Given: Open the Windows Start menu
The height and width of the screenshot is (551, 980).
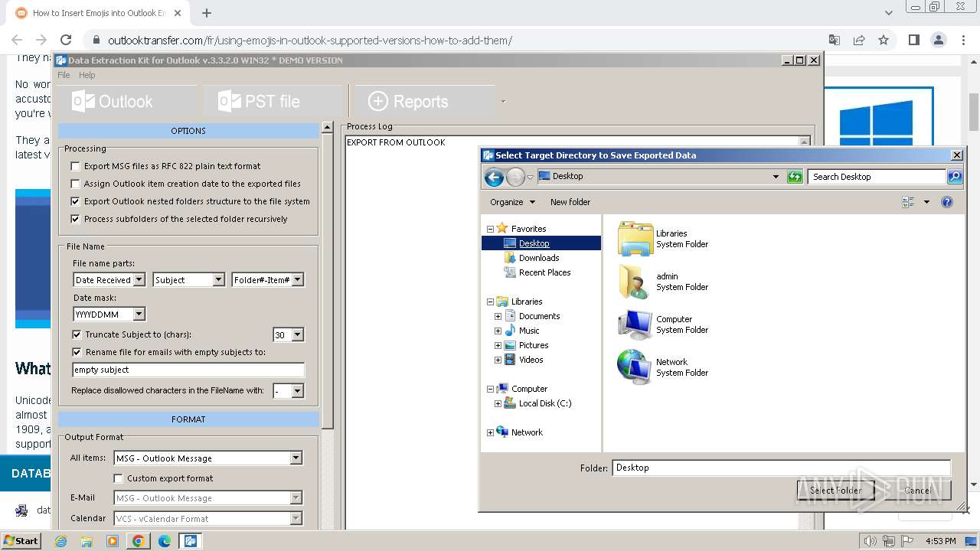Looking at the screenshot, I should 21,541.
